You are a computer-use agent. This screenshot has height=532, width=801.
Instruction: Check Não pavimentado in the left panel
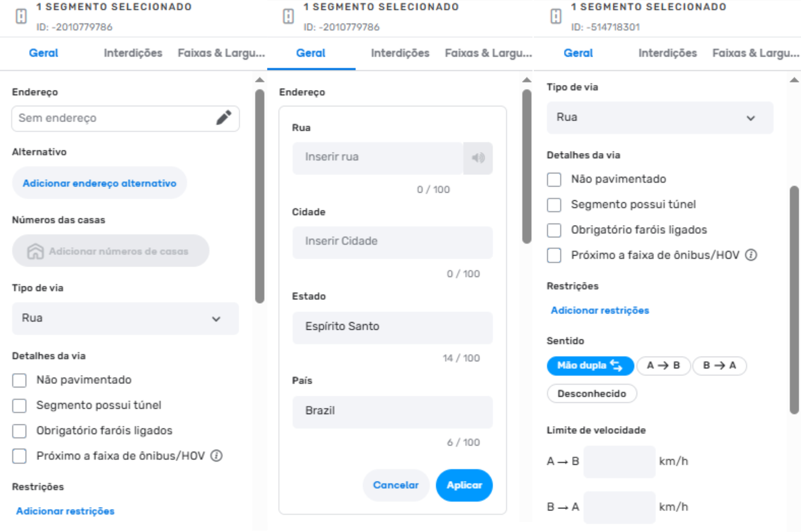click(19, 380)
